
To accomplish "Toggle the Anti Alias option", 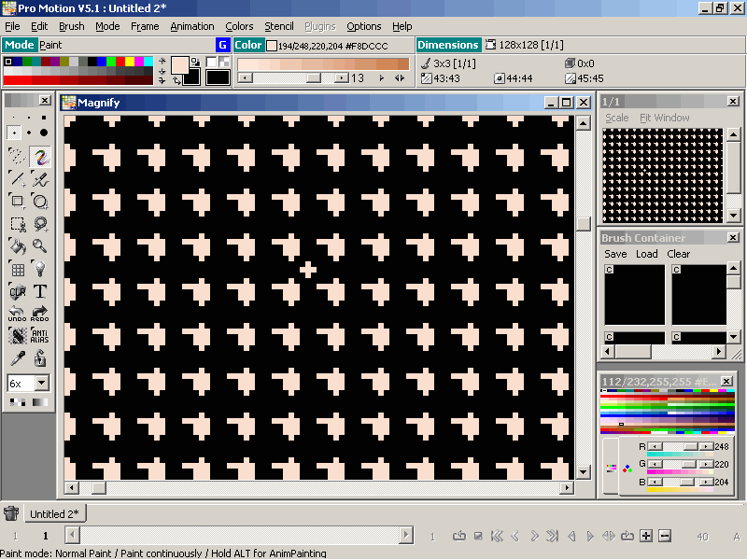I will pos(40,337).
